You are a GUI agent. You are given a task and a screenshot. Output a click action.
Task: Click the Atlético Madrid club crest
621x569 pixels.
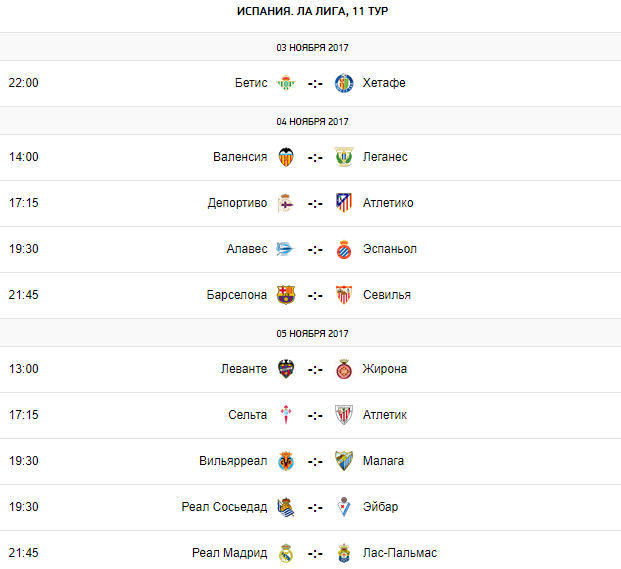344,203
